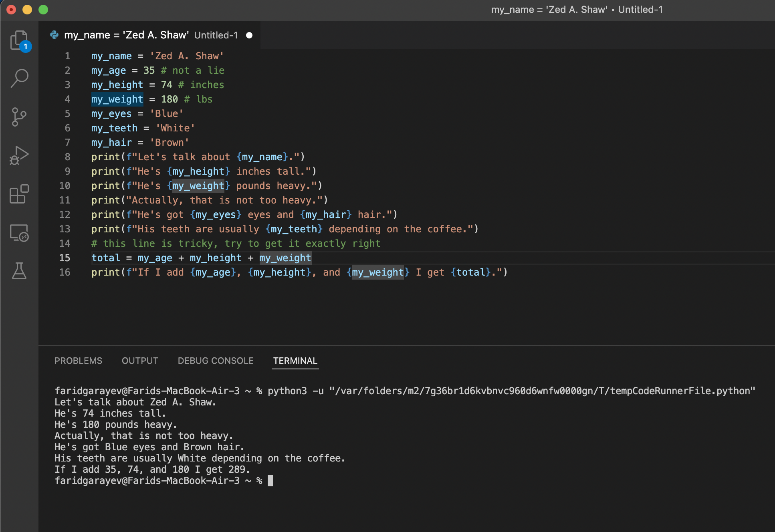Place cursor at the terminal prompt
This screenshot has width=775, height=532.
(271, 481)
